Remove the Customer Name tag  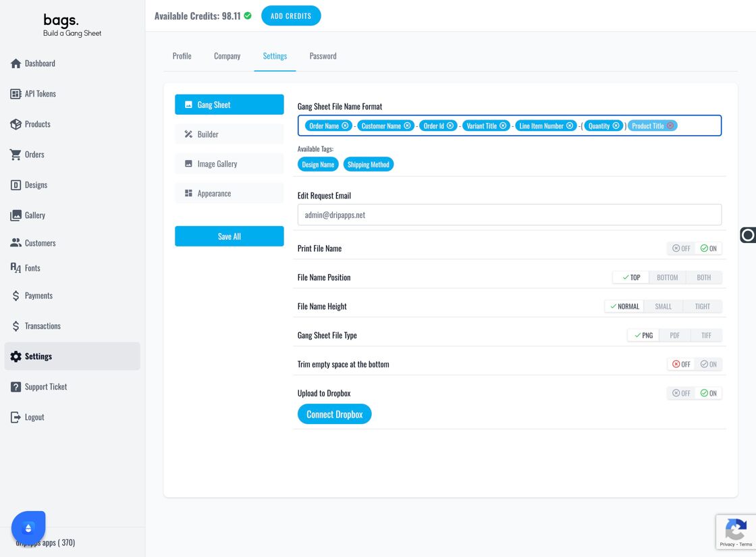pyautogui.click(x=408, y=126)
